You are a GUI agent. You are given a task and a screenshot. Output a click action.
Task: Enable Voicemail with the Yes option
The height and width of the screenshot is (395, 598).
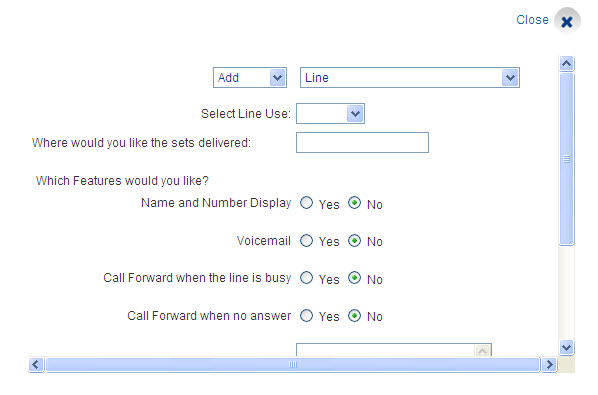[x=306, y=241]
